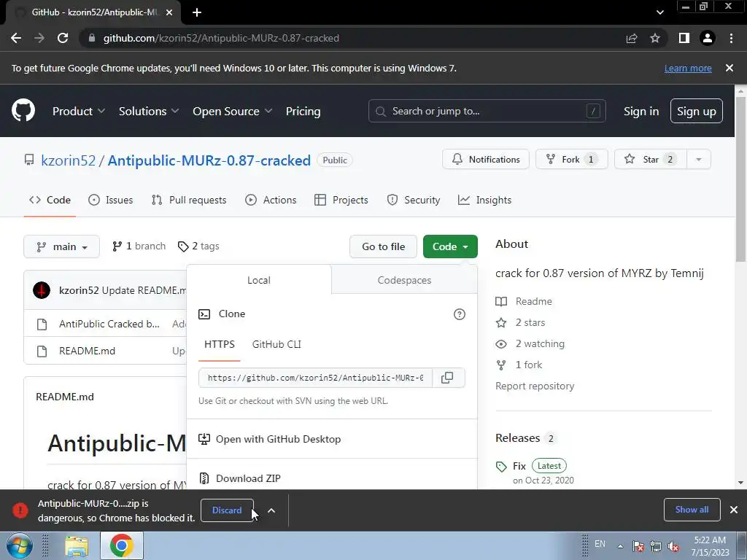Select the Code repository tab
747x560 pixels.
coord(50,200)
